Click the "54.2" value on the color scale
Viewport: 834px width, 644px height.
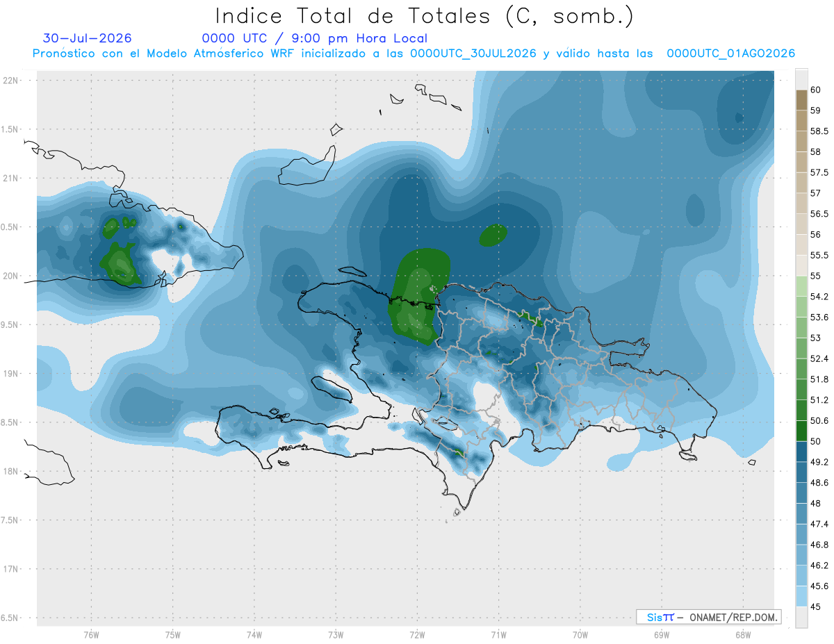pyautogui.click(x=819, y=297)
